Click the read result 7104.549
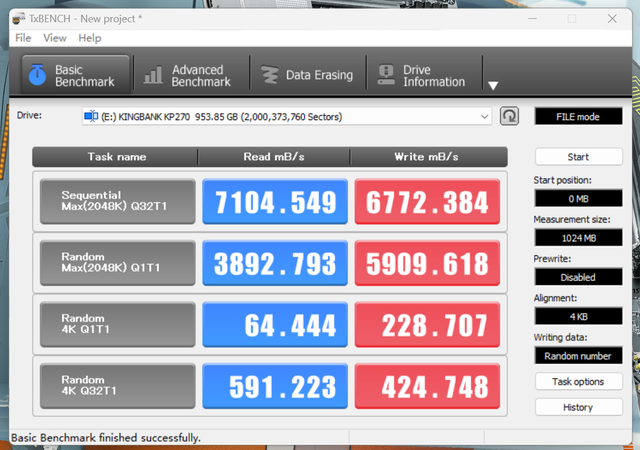640x450 pixels. [x=275, y=201]
